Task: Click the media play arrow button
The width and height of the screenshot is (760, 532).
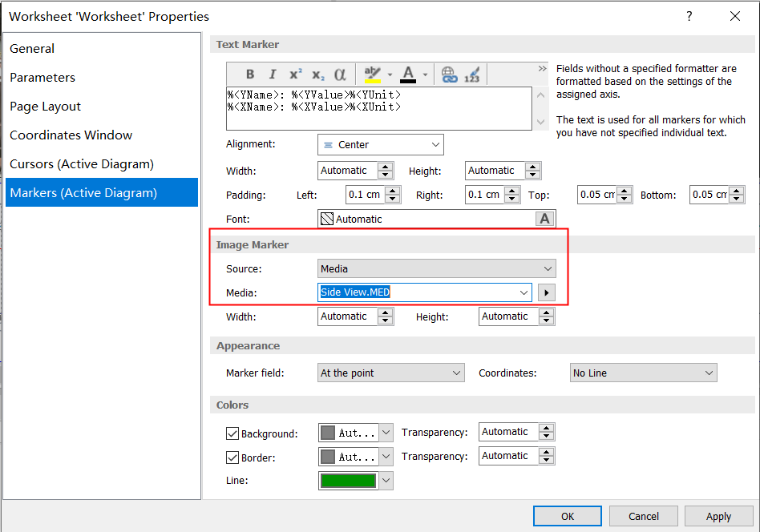Action: click(546, 292)
